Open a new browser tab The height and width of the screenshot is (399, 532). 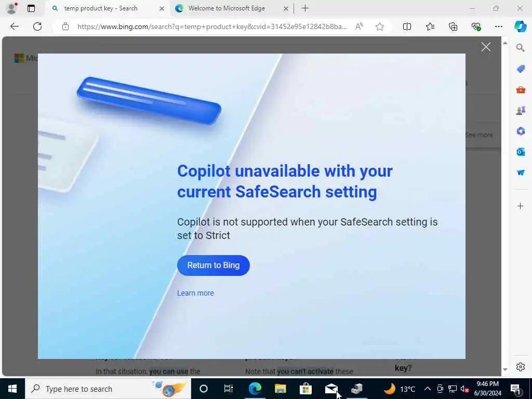click(305, 8)
